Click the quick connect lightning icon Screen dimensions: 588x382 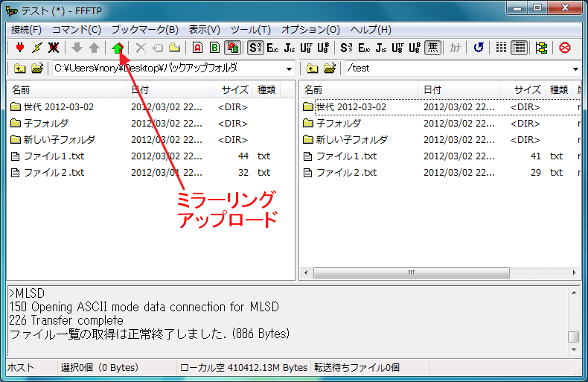[x=36, y=48]
